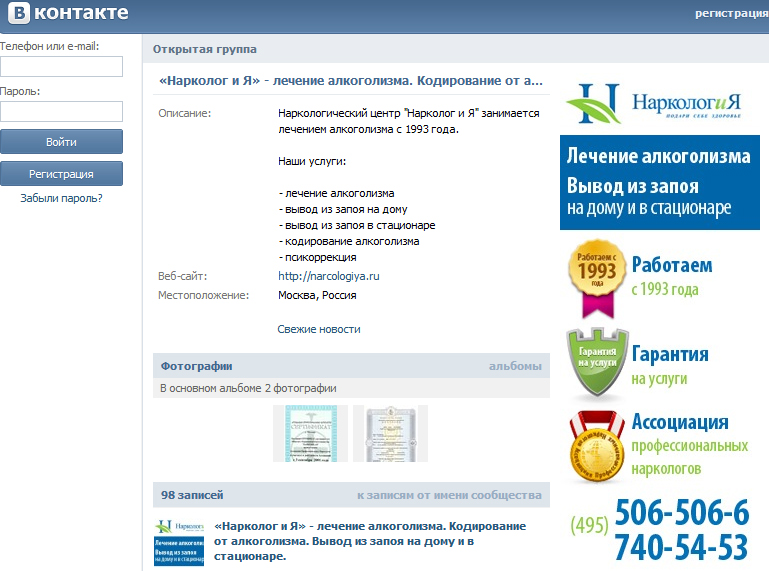Click the line - кодирование алкоголизма
Image resolution: width=769 pixels, height=571 pixels.
(349, 241)
